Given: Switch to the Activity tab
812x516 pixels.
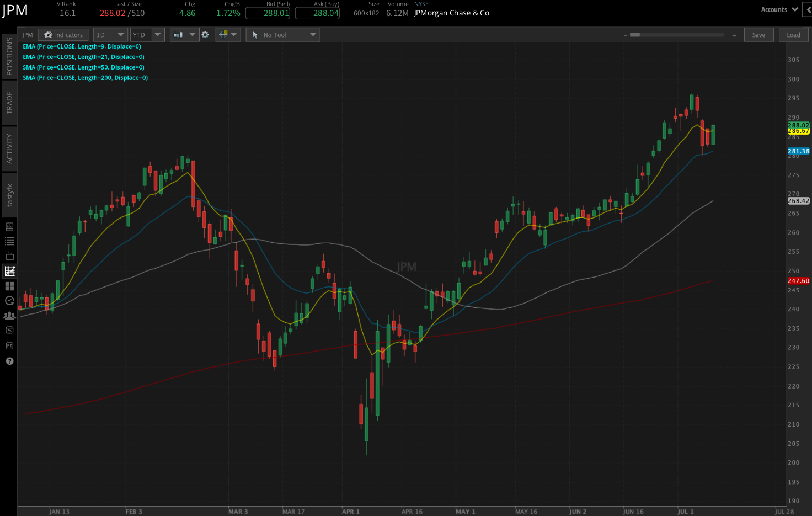Looking at the screenshot, I should point(9,148).
